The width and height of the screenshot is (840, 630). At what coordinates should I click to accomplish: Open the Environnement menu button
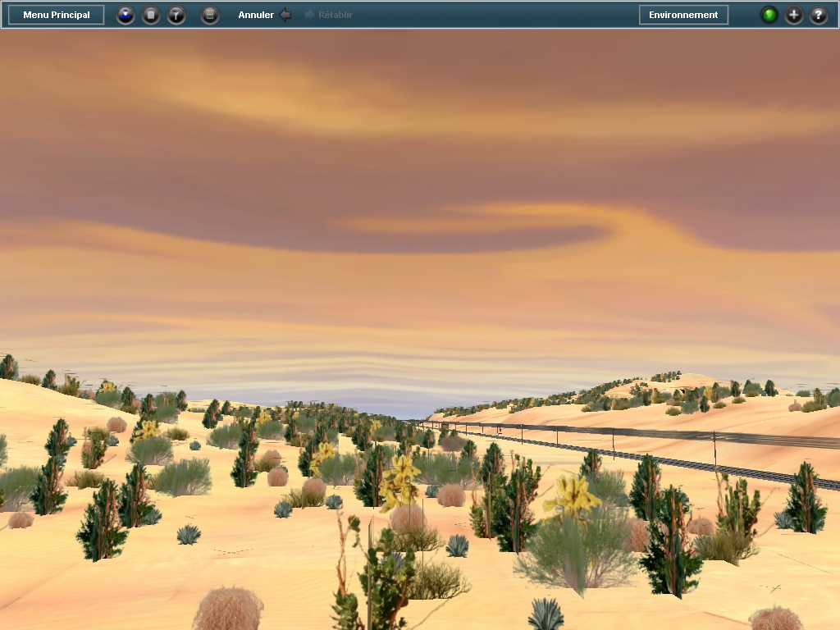coord(683,15)
